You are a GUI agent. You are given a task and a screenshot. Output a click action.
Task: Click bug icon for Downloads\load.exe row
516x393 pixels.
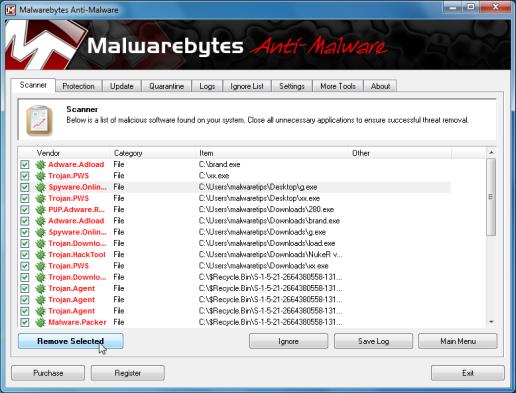coord(40,244)
